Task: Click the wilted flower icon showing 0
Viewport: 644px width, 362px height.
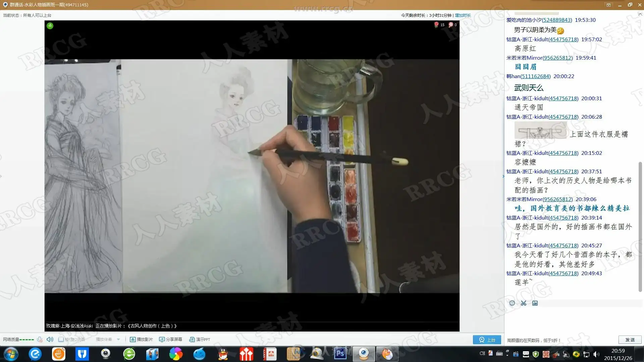Action: pyautogui.click(x=451, y=24)
